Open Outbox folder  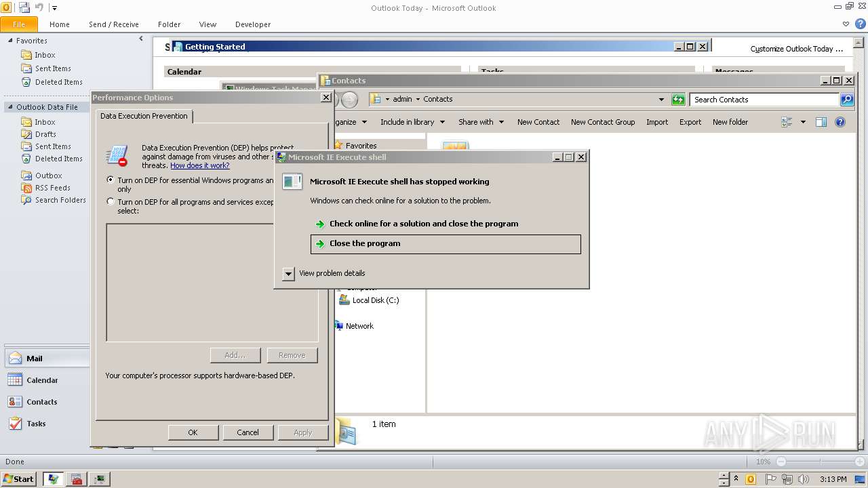[x=48, y=176]
